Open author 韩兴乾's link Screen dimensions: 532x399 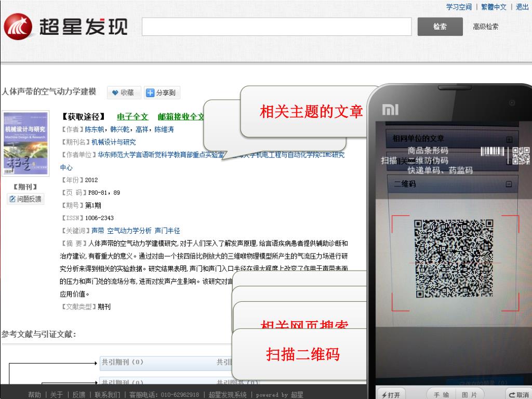[120, 129]
